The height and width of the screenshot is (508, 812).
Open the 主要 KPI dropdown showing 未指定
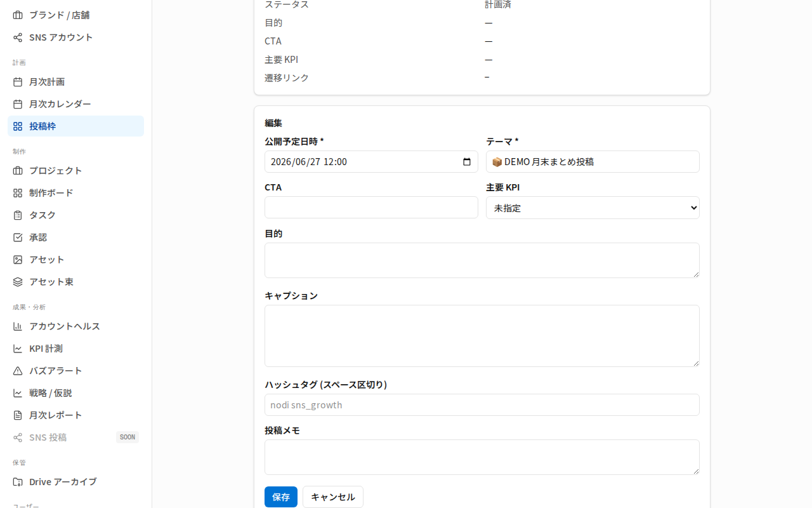click(x=593, y=208)
